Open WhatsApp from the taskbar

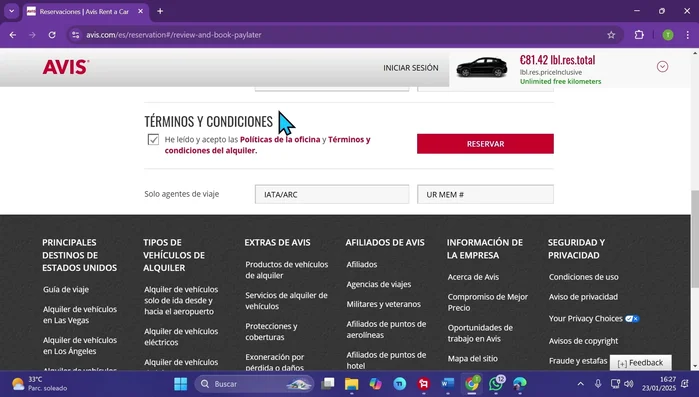pos(496,384)
